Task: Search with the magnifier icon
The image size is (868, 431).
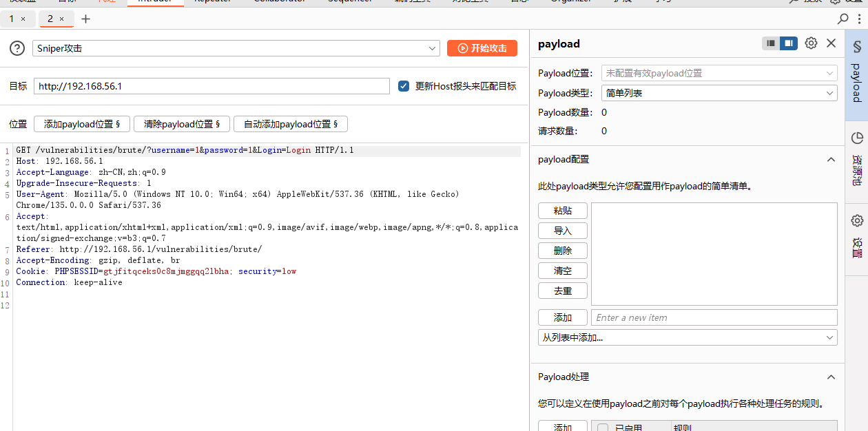Action: click(843, 19)
